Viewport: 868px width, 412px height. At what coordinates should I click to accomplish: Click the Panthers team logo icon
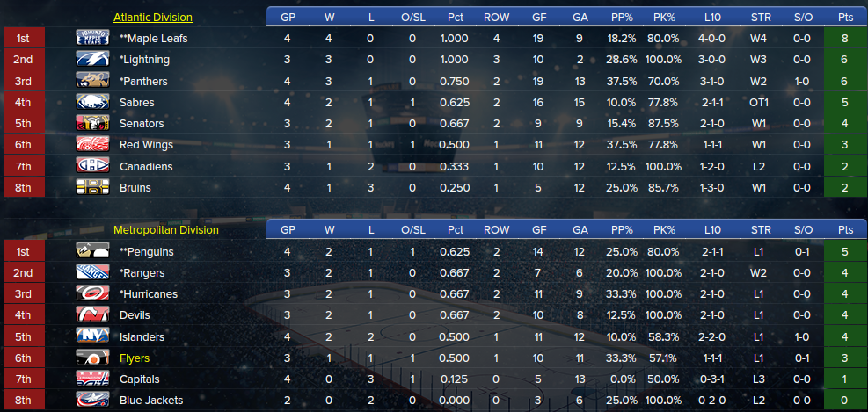point(91,81)
